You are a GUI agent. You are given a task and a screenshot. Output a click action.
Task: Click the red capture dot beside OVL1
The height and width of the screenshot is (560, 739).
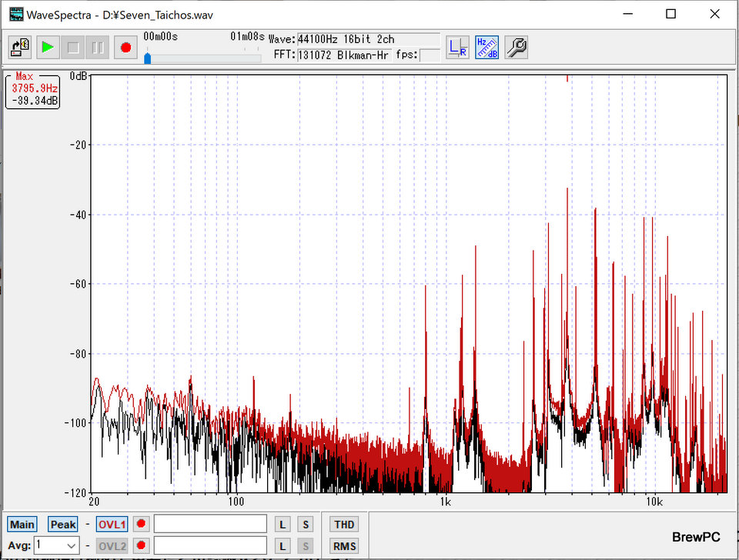tap(141, 525)
